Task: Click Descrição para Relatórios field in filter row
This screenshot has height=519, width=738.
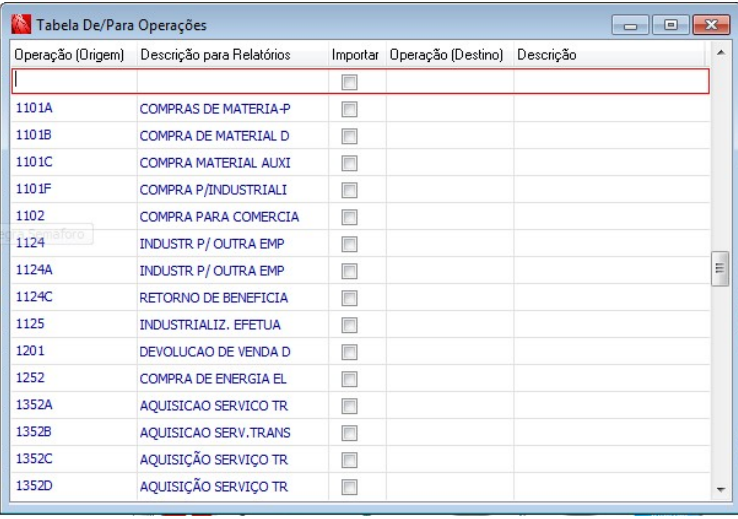Action: pos(233,81)
